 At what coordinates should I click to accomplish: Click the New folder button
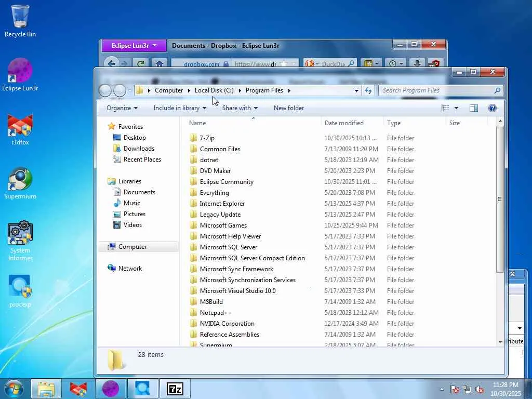click(x=289, y=108)
